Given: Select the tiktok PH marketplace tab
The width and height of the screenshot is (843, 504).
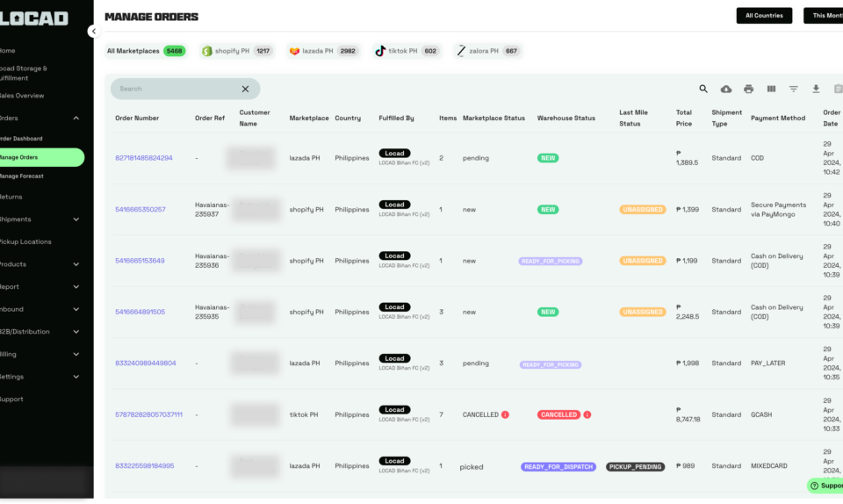Looking at the screenshot, I should point(406,51).
